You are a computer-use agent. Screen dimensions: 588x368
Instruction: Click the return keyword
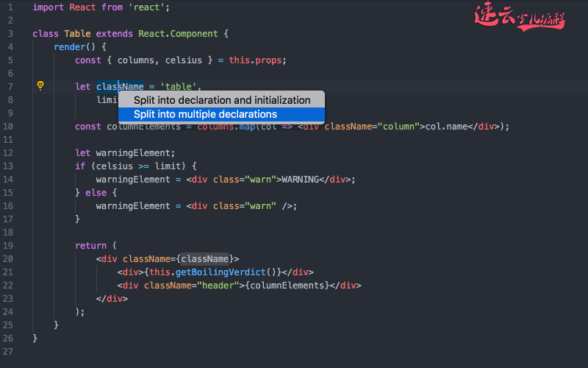click(90, 246)
